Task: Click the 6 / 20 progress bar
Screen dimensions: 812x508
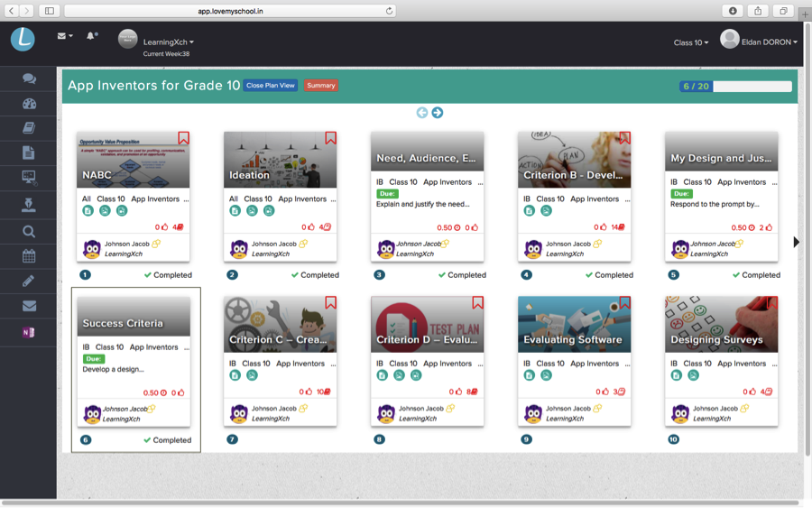Action: tap(735, 87)
